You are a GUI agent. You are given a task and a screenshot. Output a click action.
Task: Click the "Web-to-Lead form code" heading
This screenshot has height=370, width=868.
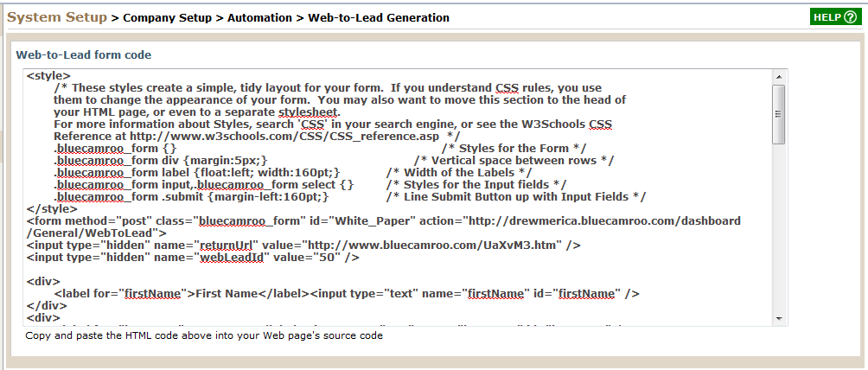point(84,54)
